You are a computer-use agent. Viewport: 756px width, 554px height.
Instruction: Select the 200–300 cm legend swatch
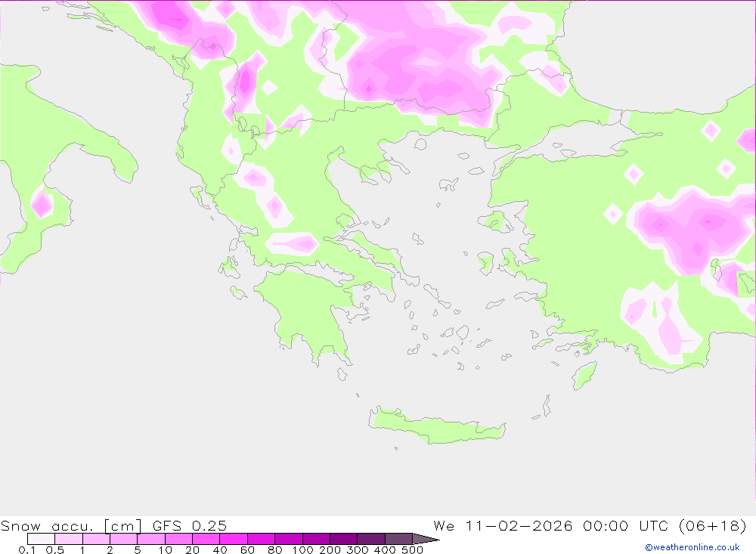[344, 539]
